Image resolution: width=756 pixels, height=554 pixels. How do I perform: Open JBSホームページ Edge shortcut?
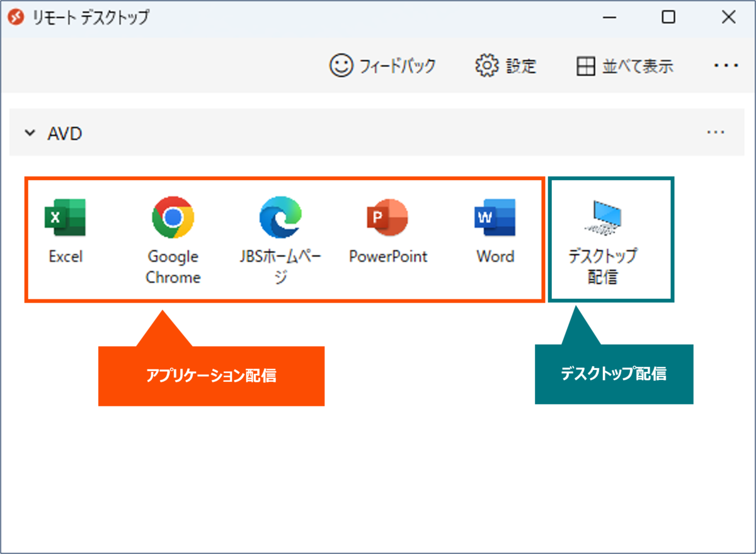280,239
